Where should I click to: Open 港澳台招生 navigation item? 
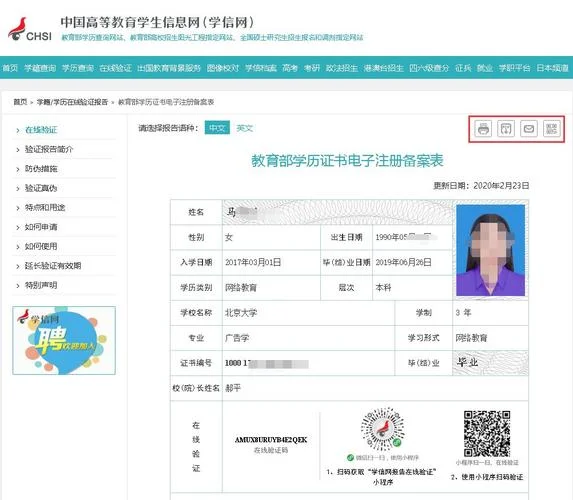[383, 68]
